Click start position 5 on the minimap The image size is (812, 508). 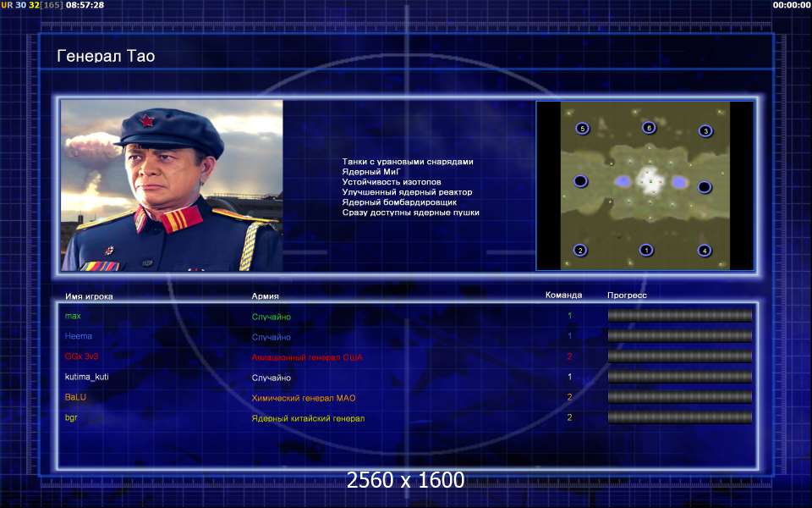582,128
